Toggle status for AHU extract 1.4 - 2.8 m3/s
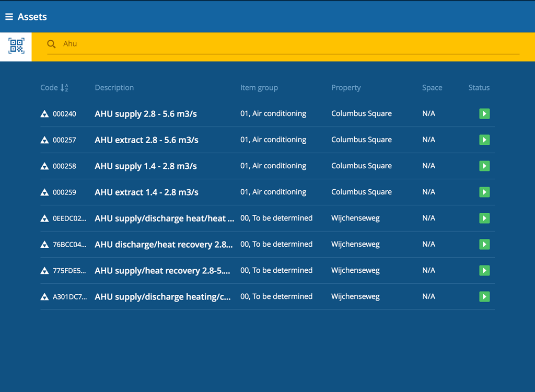The height and width of the screenshot is (392, 535). pyautogui.click(x=484, y=192)
